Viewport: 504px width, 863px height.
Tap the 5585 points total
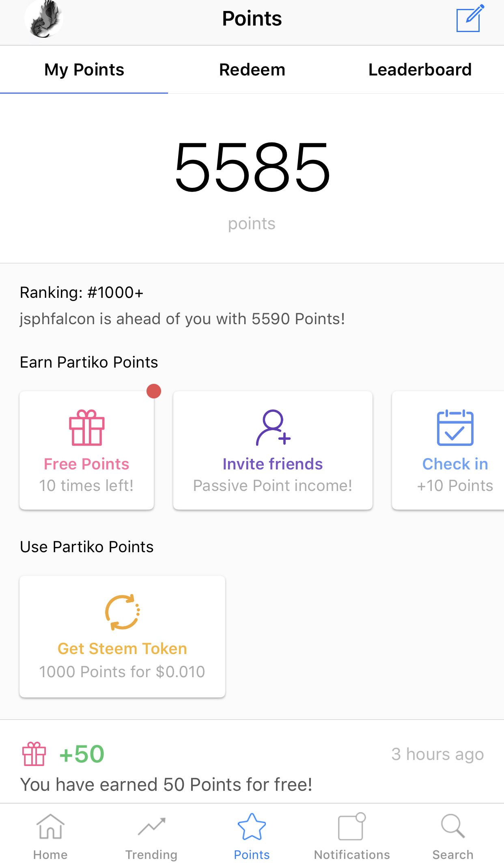click(x=252, y=167)
